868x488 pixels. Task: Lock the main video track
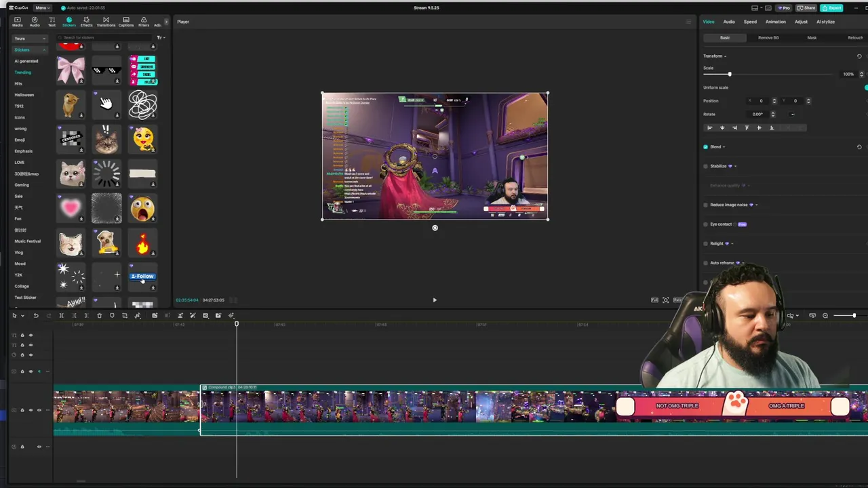click(22, 410)
